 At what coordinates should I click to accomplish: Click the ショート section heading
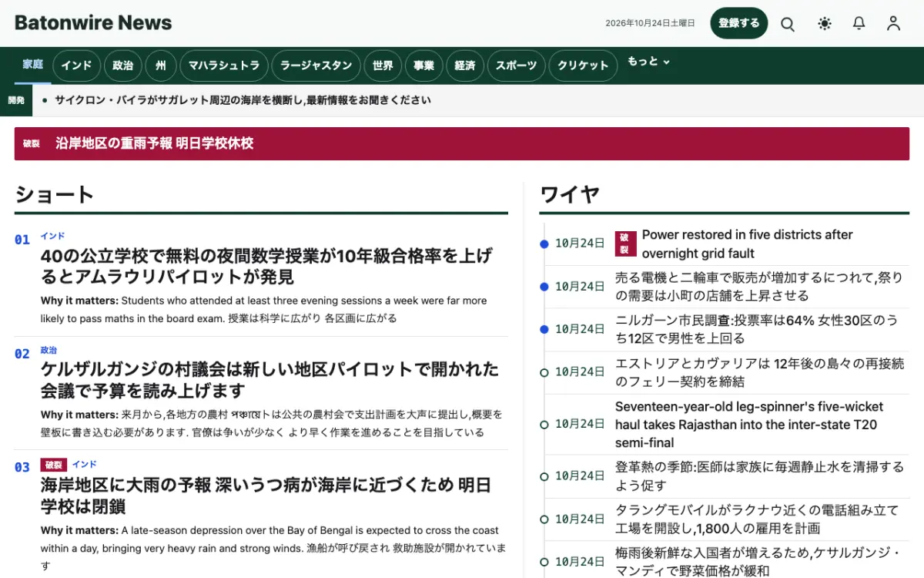click(x=55, y=194)
